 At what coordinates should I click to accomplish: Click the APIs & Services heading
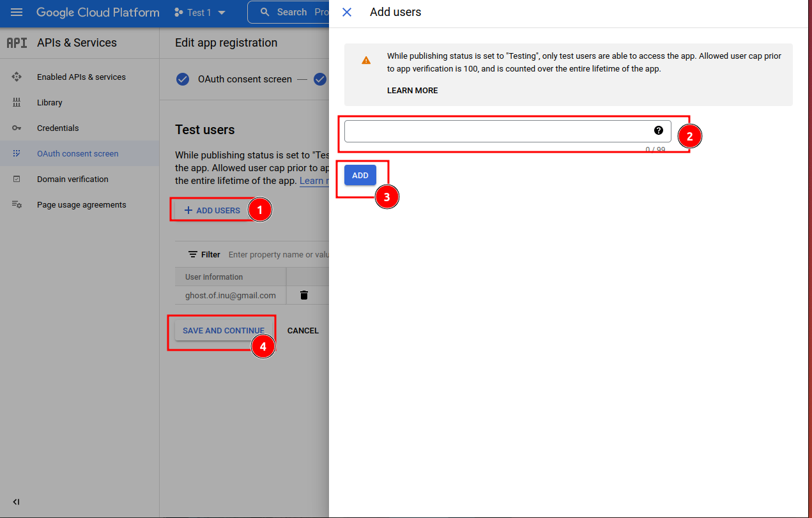tap(77, 43)
